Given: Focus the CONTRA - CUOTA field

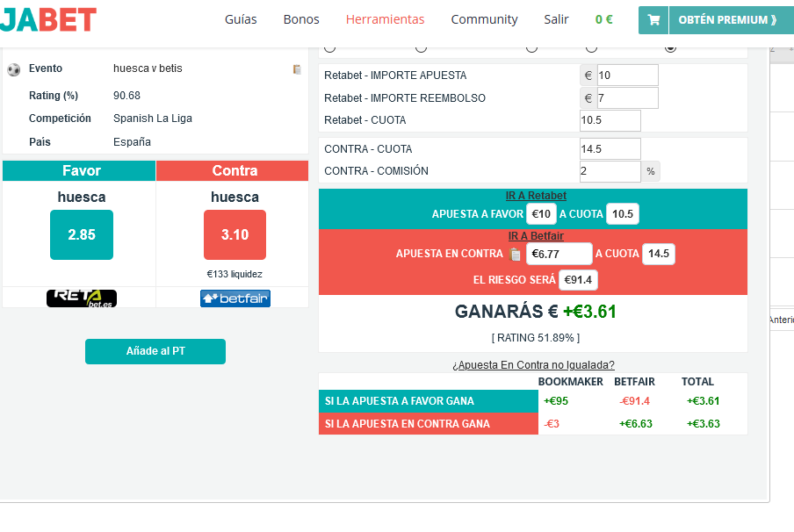Looking at the screenshot, I should pyautogui.click(x=610, y=149).
